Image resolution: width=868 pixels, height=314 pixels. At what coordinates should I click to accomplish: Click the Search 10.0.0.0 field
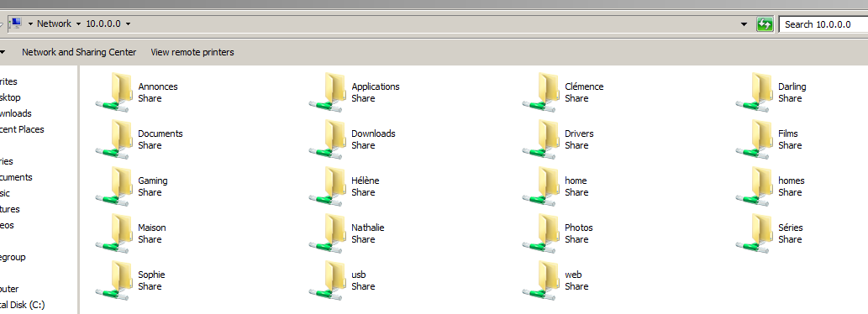click(x=823, y=24)
